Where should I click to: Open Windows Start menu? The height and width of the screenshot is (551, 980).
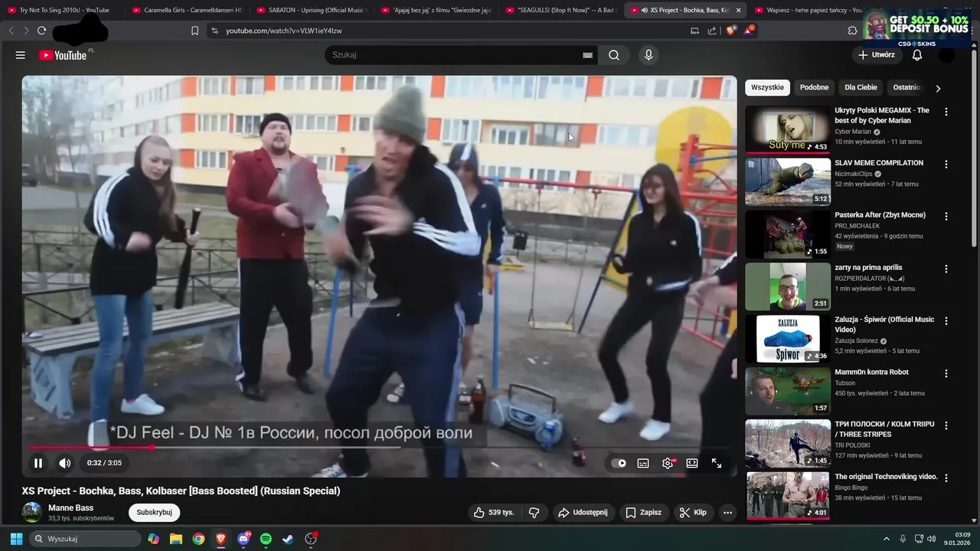pyautogui.click(x=16, y=539)
